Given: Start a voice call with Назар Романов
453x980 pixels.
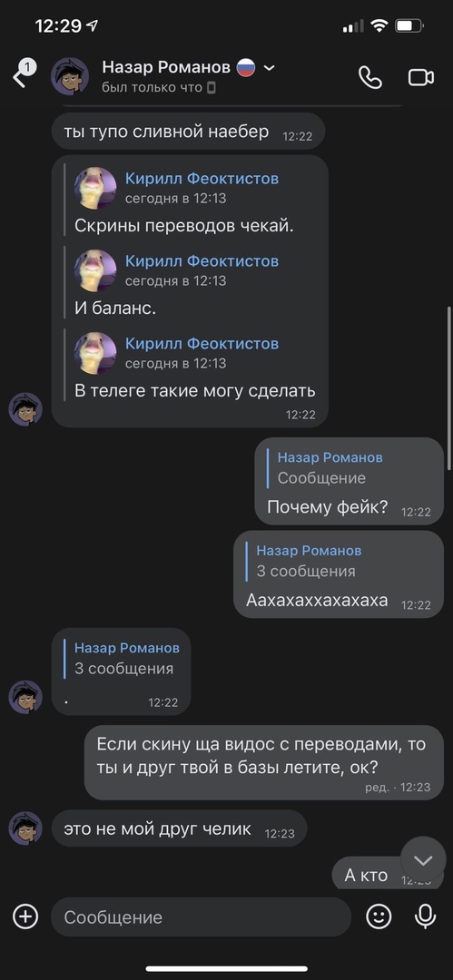Looking at the screenshot, I should [369, 77].
